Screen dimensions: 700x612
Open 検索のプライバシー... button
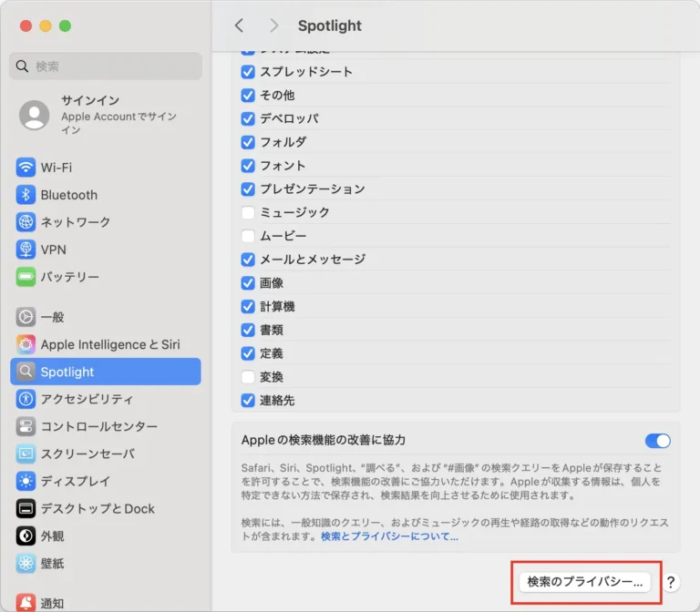click(x=585, y=582)
